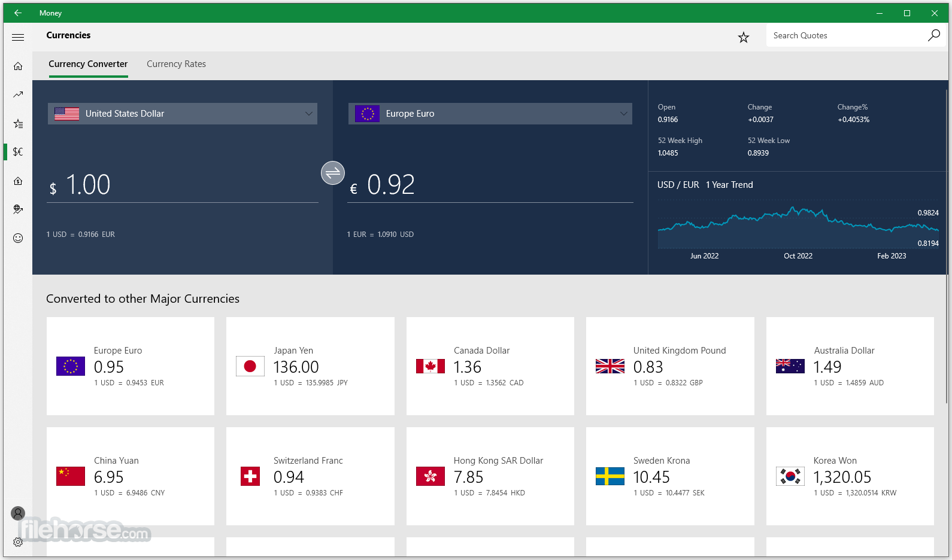
Task: Select the Korea Won 1,320.05 value
Action: (x=842, y=477)
